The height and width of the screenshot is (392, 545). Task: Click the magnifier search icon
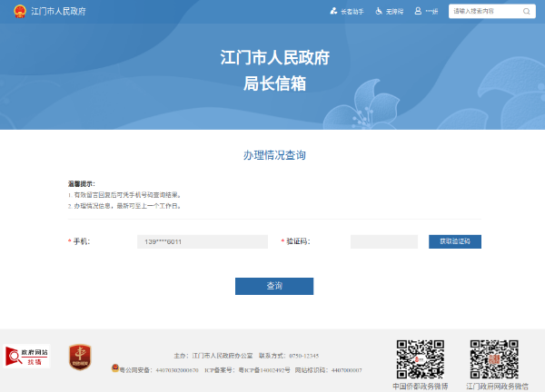coord(527,12)
